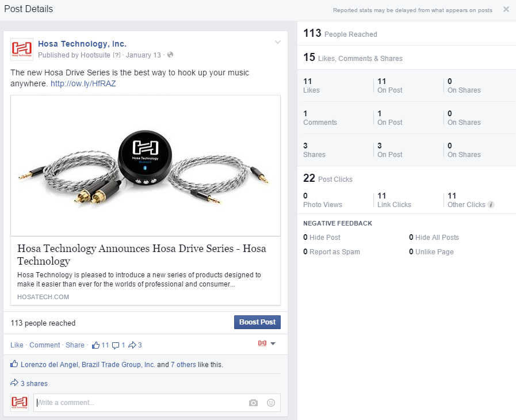View the 3 shares link
The height and width of the screenshot is (420, 516).
34,384
